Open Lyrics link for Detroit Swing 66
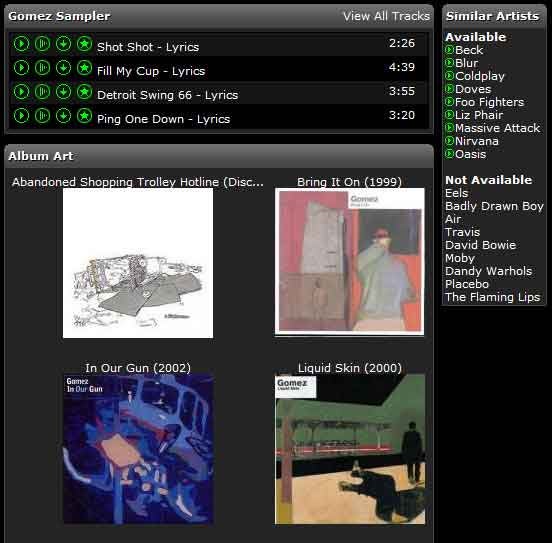 221,95
